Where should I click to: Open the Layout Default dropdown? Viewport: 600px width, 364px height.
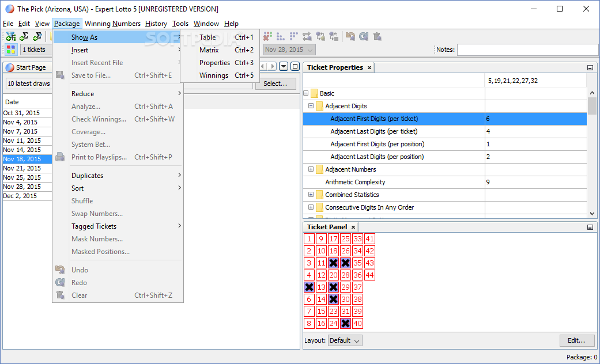click(345, 341)
